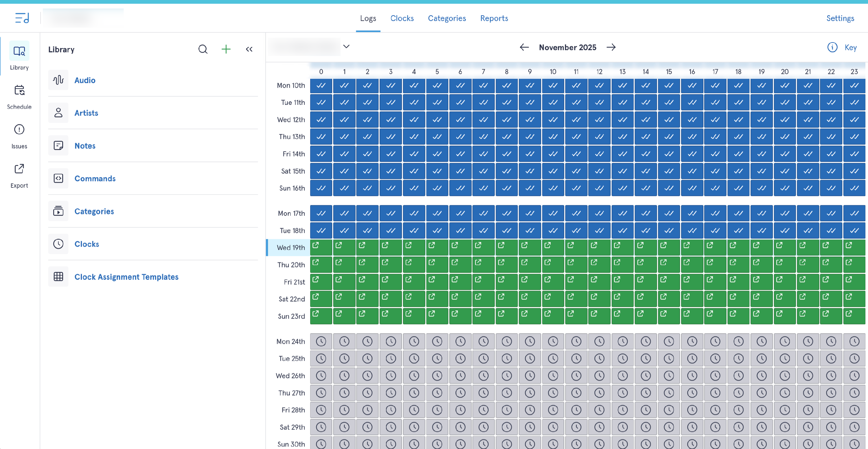868x449 pixels.
Task: Switch to the Reports tab
Action: pyautogui.click(x=494, y=18)
